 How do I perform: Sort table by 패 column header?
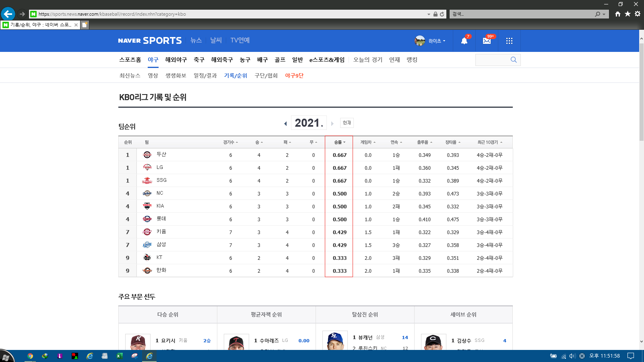click(x=287, y=142)
